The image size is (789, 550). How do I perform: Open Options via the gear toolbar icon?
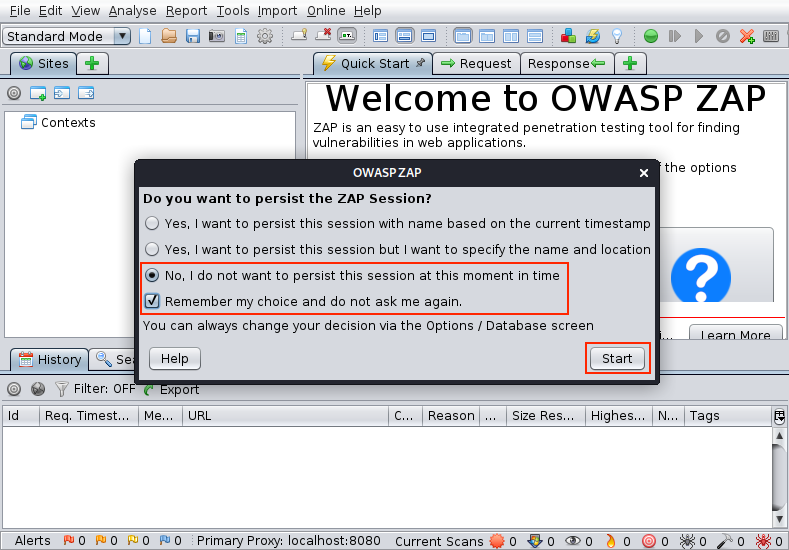click(265, 36)
